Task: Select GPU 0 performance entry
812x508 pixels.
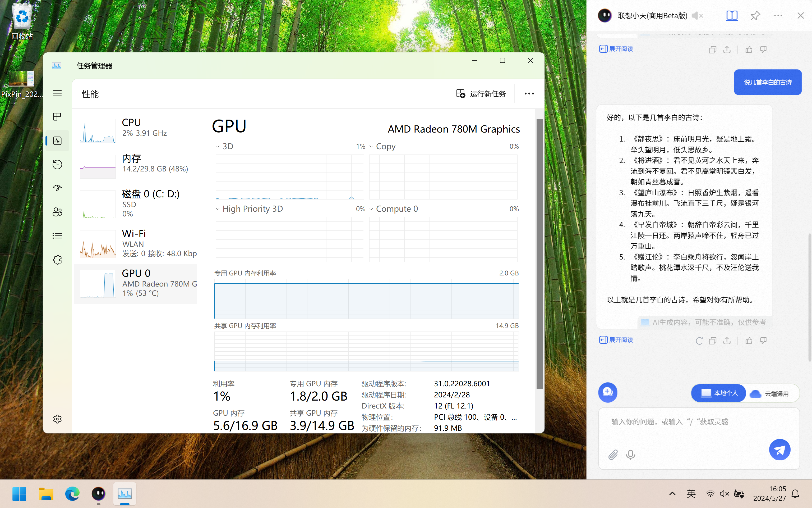Action: pos(136,284)
